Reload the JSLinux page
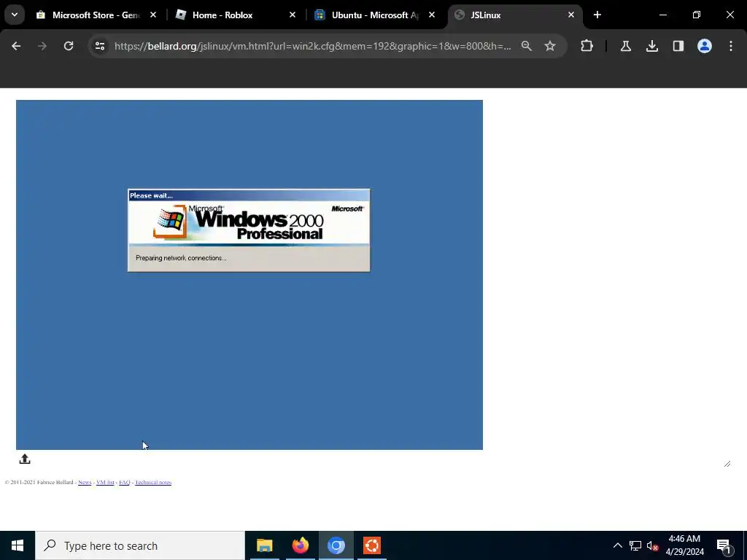Viewport: 747px width, 560px height. click(x=69, y=46)
